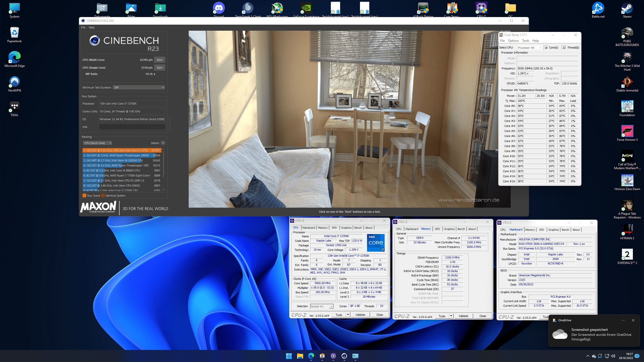Select Intel Xeon W-3265M ranking row
644x362 pixels.
pos(122,160)
